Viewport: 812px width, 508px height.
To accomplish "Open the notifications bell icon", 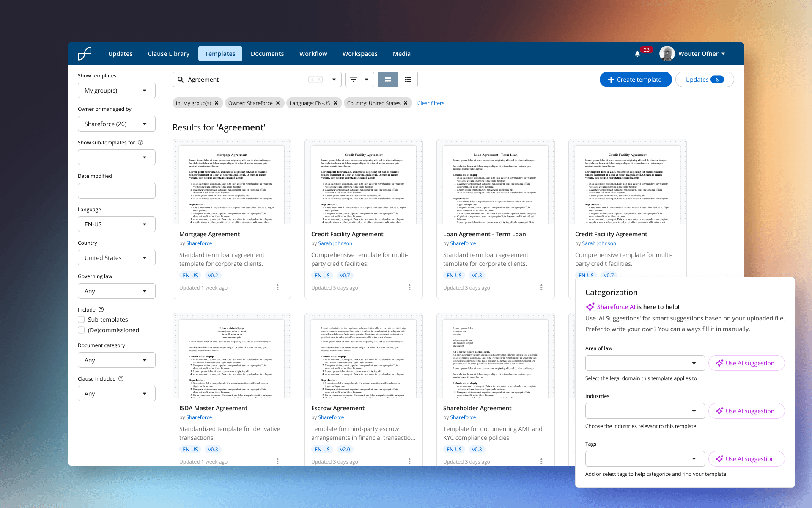I will [637, 54].
